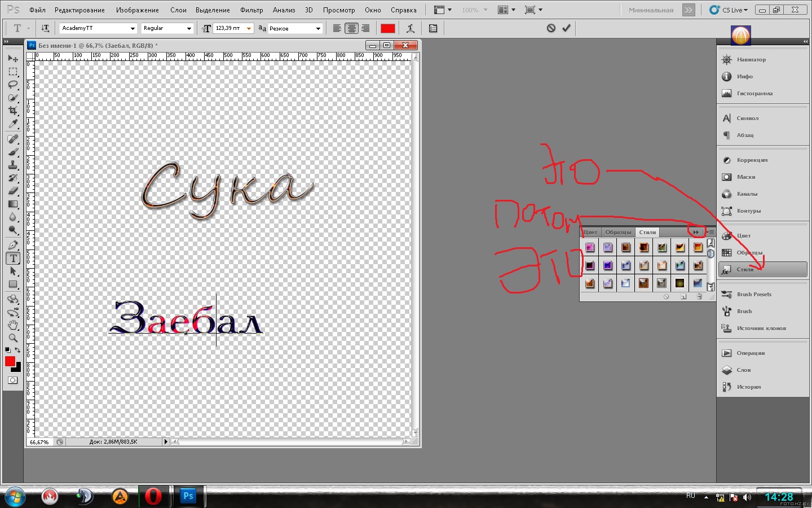Open the Фильтр menu
Image resolution: width=812 pixels, height=508 pixels.
click(251, 10)
